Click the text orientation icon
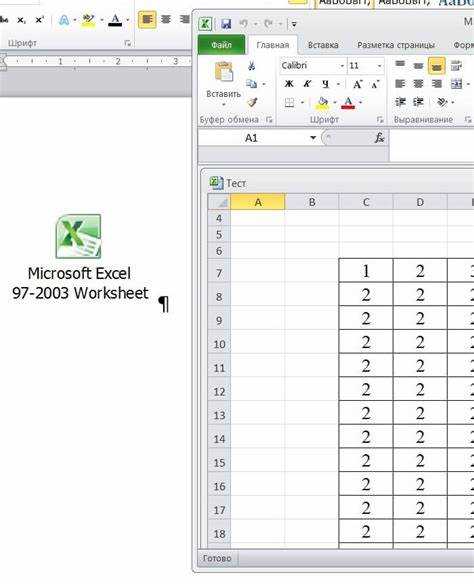Viewport: 474px width, 585px height. [442, 102]
